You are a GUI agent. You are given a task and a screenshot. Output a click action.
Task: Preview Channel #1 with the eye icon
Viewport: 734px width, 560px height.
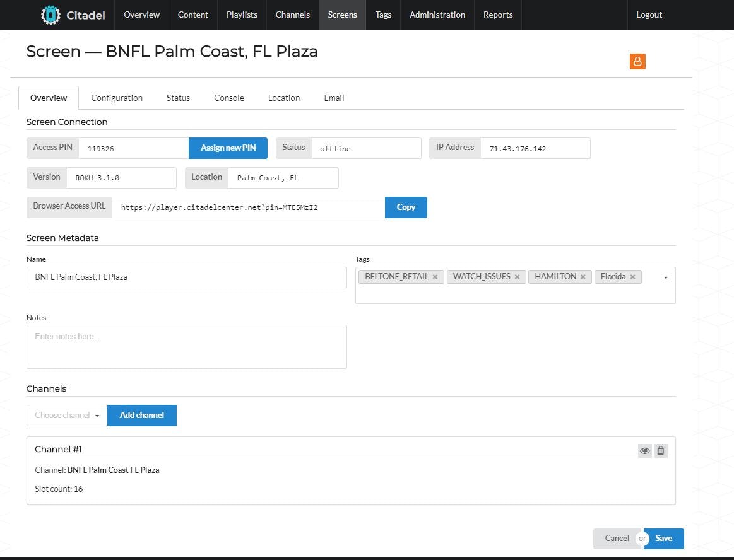tap(644, 450)
